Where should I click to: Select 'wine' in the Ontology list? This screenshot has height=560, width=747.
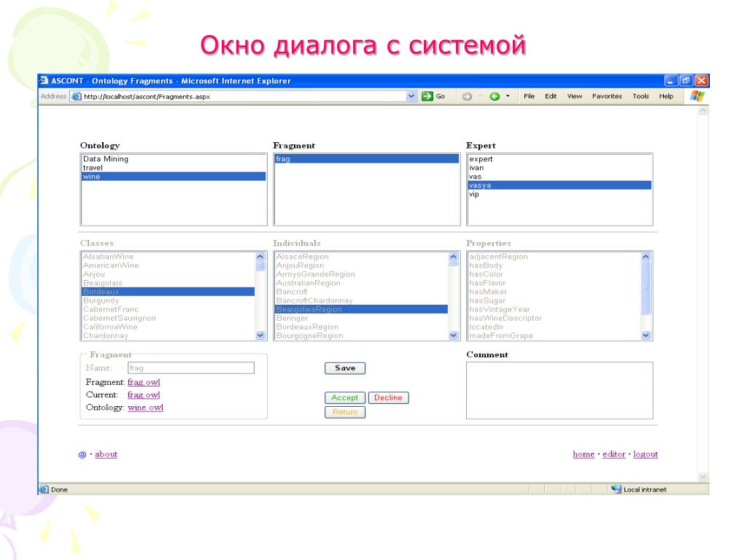point(174,176)
